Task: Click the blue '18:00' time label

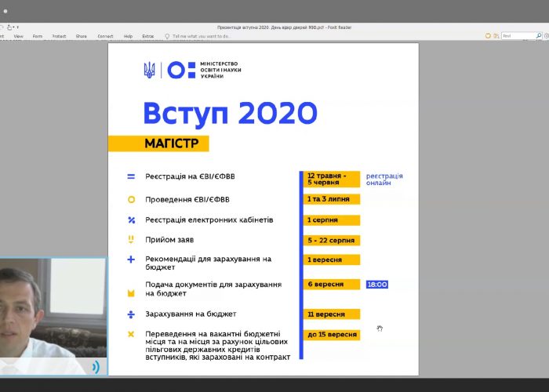Action: 377,285
